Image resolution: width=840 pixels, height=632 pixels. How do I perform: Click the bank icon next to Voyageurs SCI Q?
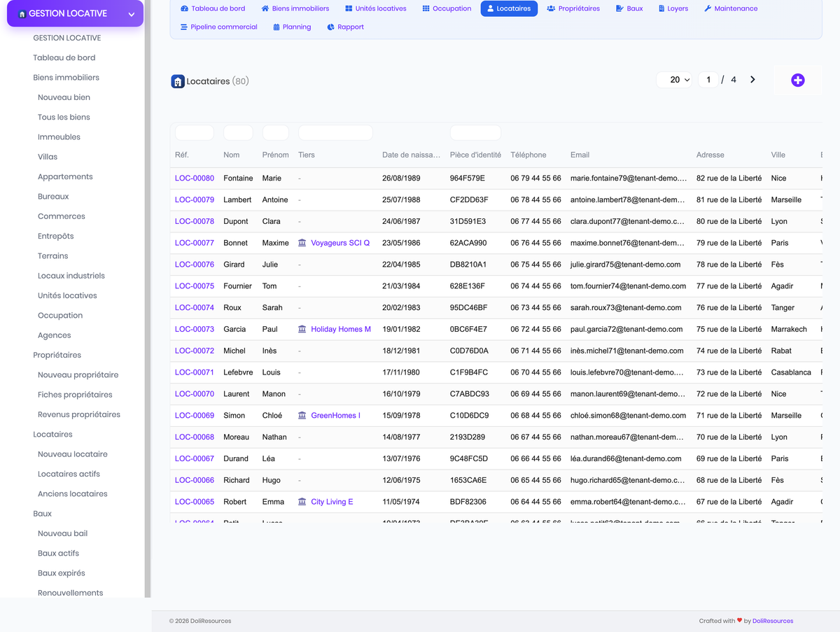pyautogui.click(x=302, y=243)
